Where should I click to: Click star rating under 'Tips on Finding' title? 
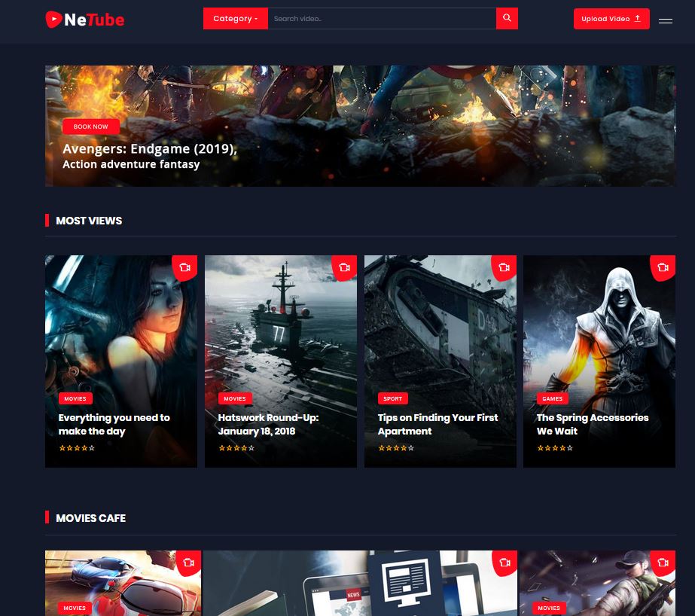pos(396,448)
